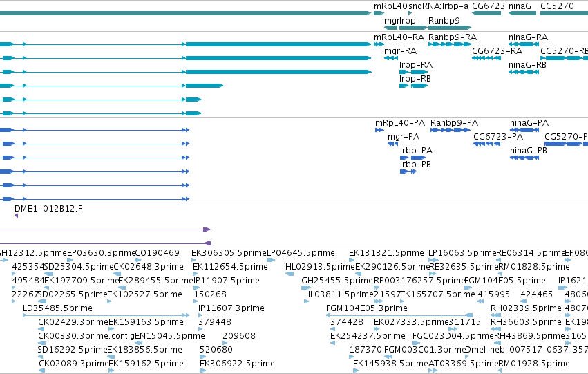Click the Irbp-RA transcript label

[416, 65]
